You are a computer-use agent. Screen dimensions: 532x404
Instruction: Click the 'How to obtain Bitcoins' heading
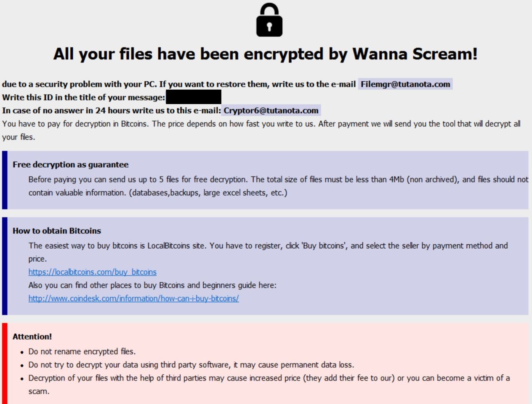tap(57, 231)
